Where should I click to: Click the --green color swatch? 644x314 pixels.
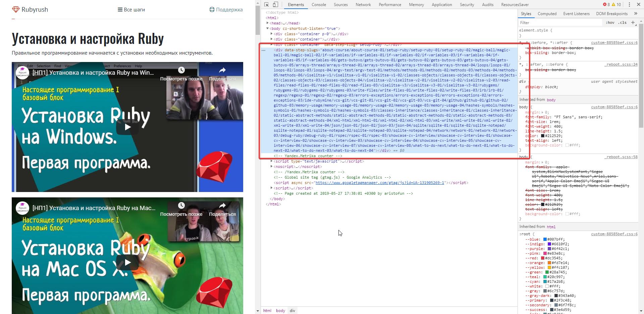click(x=547, y=272)
